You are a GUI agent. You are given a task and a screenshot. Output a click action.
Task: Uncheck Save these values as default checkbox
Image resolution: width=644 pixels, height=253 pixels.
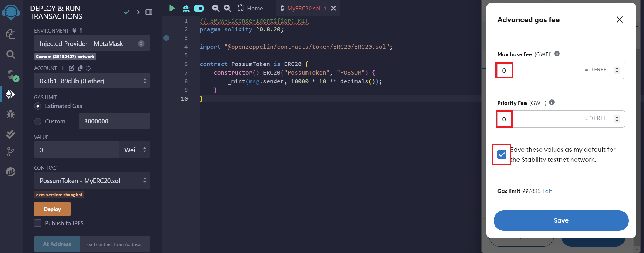click(502, 154)
